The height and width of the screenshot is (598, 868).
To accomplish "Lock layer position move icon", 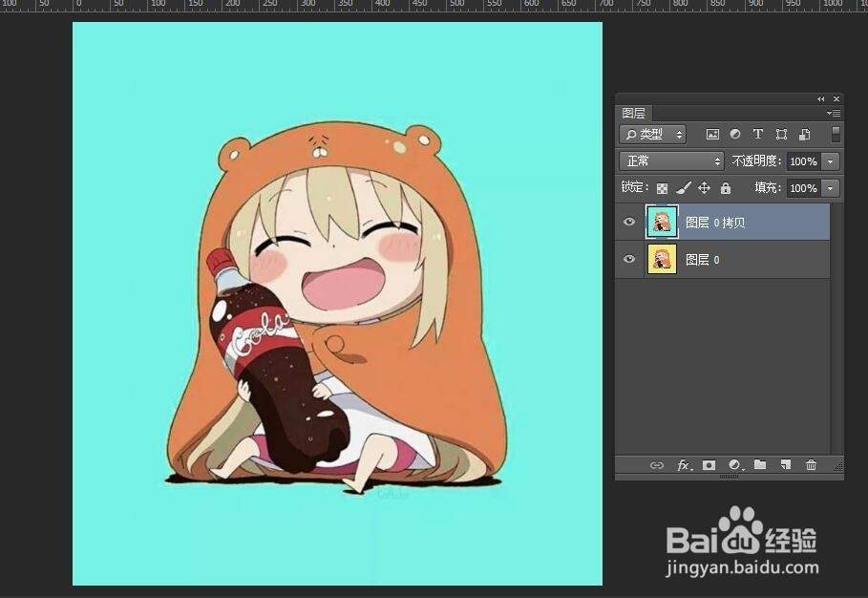I will pyautogui.click(x=704, y=188).
